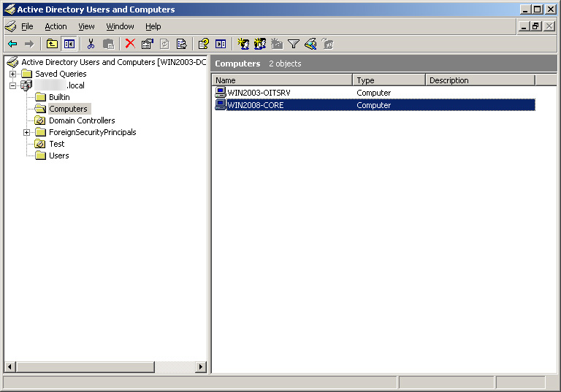Select Saved Queries in the tree
Screen dimensions: 561x392
(x=61, y=74)
